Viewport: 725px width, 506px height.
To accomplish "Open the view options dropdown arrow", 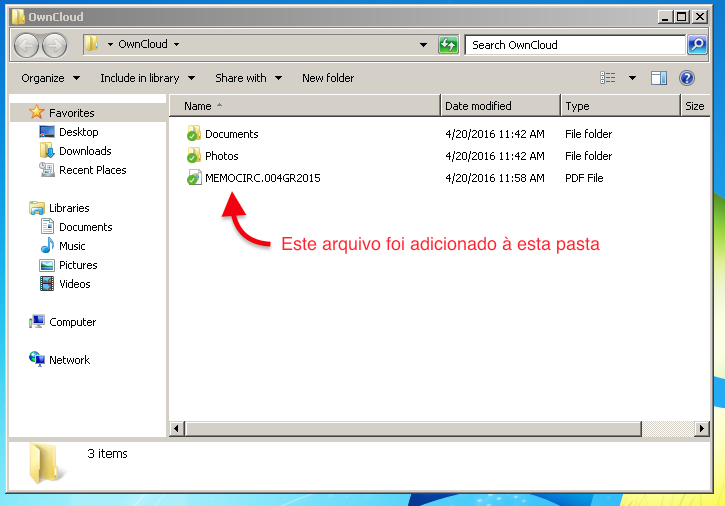I will coord(632,78).
